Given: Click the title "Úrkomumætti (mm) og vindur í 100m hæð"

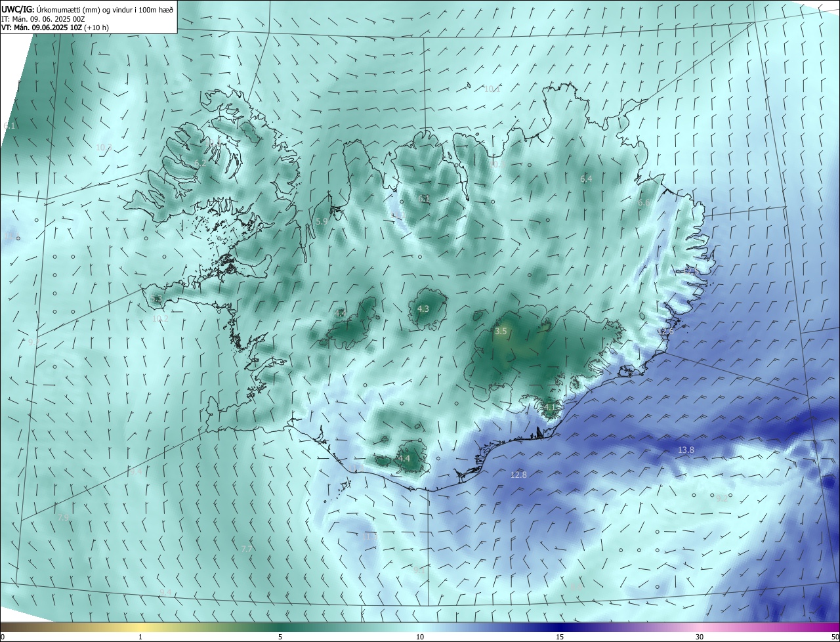Looking at the screenshot, I should [105, 9].
